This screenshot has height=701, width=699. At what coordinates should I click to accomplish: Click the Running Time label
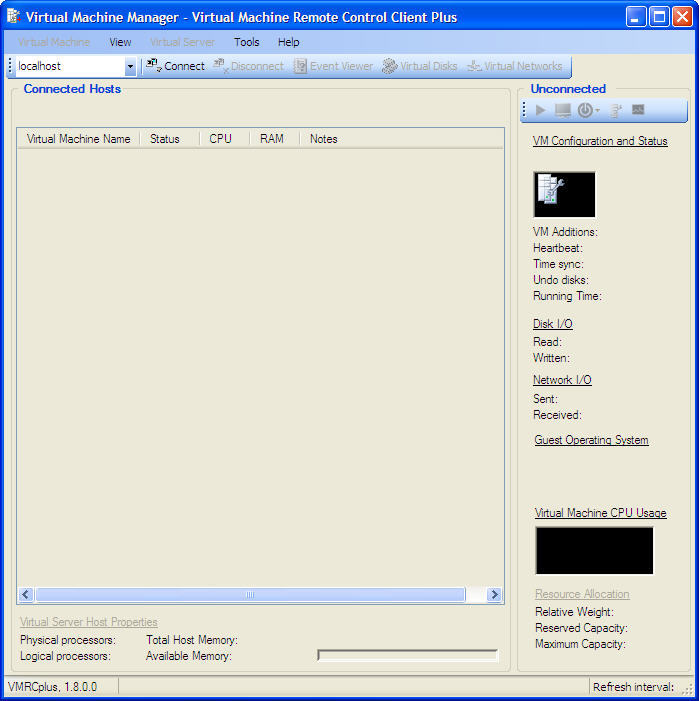(568, 296)
